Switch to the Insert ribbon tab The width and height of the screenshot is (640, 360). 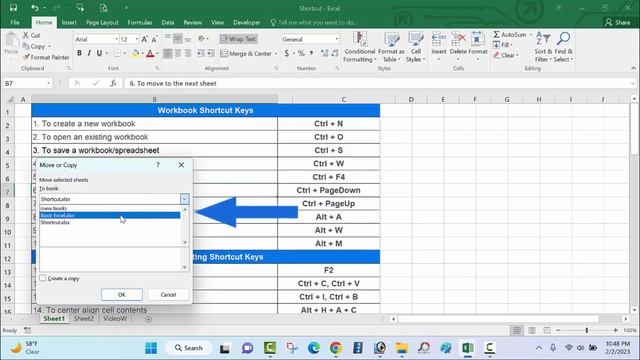point(69,22)
